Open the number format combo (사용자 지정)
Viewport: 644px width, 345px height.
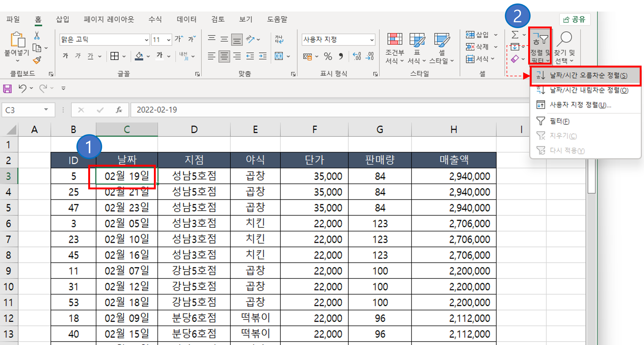(338, 39)
